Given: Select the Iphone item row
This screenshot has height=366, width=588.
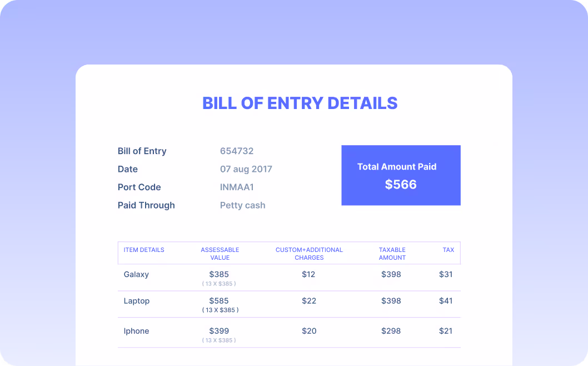Looking at the screenshot, I should (289, 333).
